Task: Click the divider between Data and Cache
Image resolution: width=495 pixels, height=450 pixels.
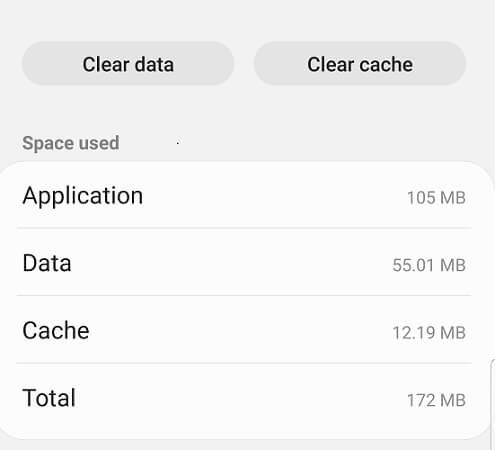Action: (244, 295)
